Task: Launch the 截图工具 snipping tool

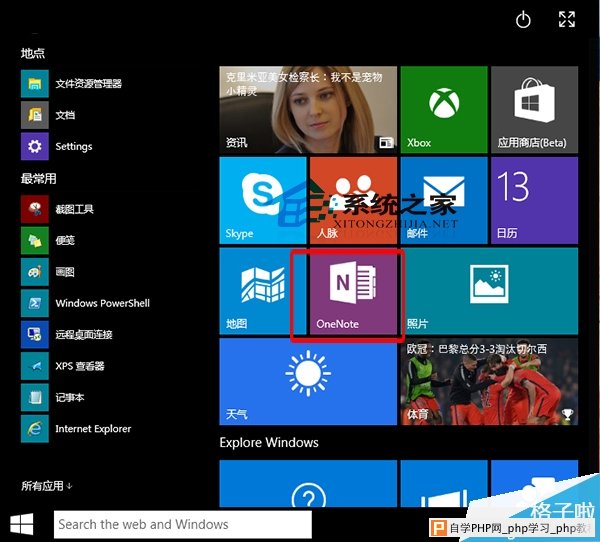Action: click(x=35, y=209)
